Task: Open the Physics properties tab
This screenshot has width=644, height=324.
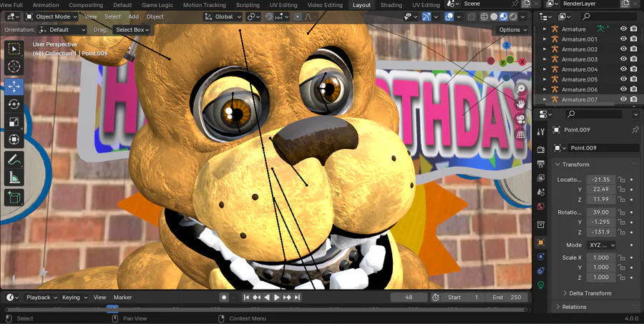Action: 541,257
